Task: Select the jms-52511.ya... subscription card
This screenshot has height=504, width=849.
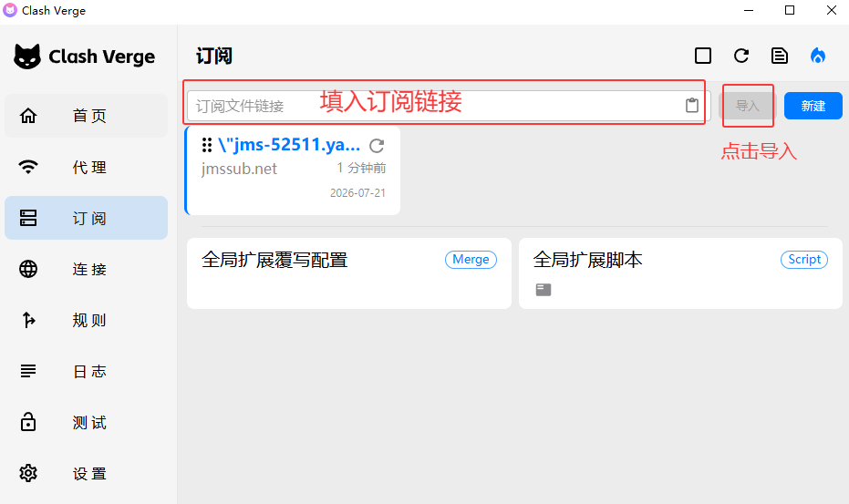Action: (293, 170)
